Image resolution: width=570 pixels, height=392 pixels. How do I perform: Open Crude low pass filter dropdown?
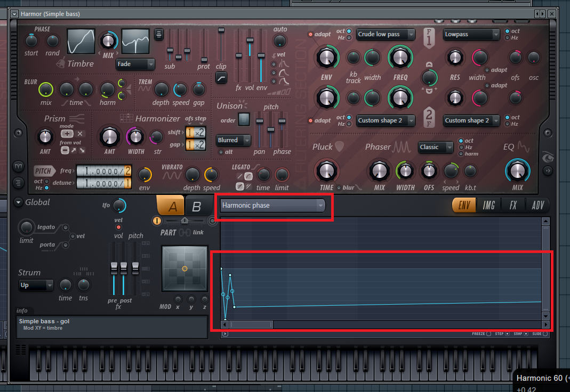point(386,34)
